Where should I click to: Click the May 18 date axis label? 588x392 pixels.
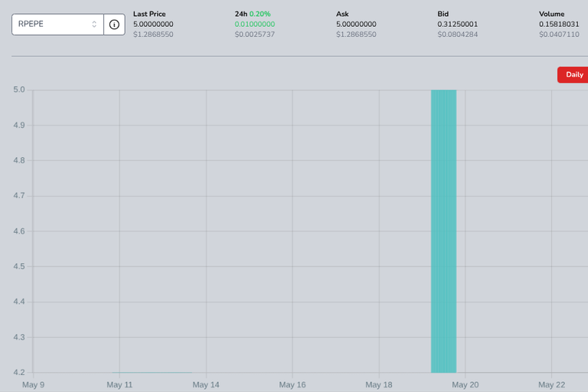pos(379,384)
